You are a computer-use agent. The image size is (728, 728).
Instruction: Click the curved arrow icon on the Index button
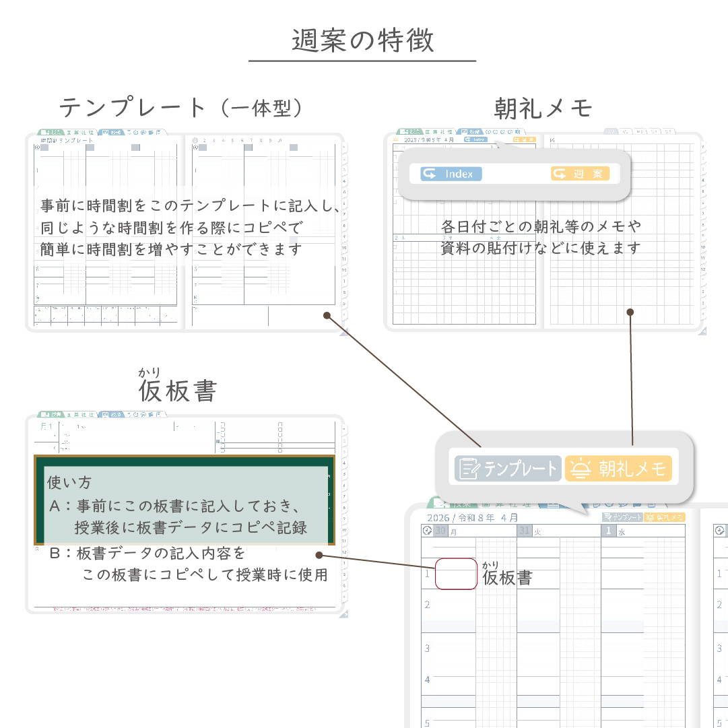click(x=431, y=174)
